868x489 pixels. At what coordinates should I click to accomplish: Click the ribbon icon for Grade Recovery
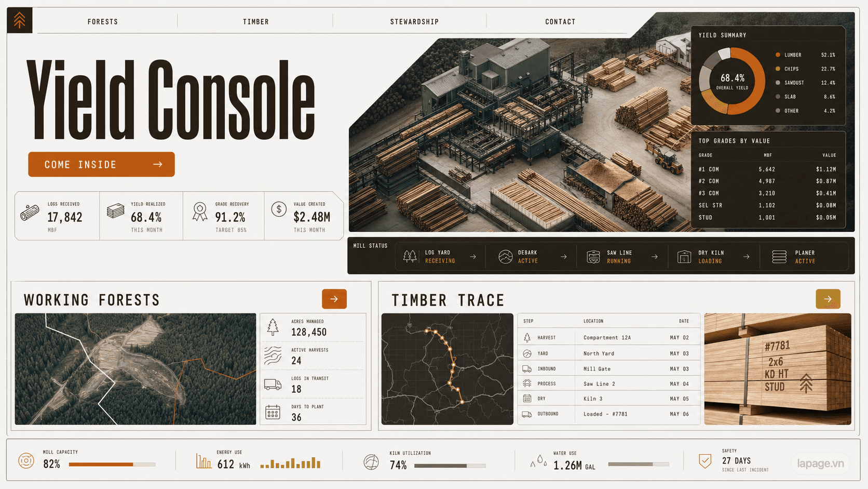pyautogui.click(x=200, y=212)
